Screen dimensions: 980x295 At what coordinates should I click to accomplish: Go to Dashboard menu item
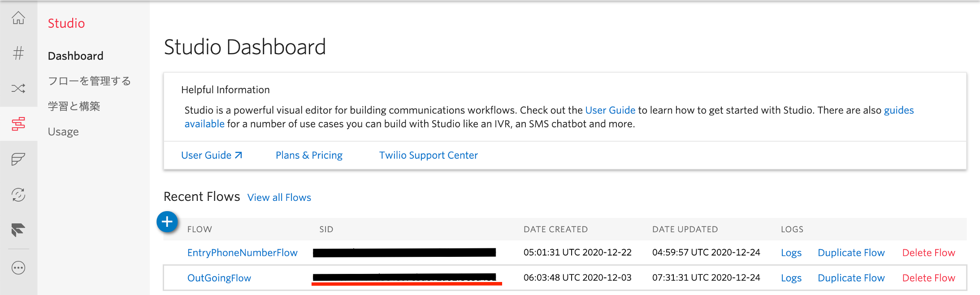coord(76,56)
